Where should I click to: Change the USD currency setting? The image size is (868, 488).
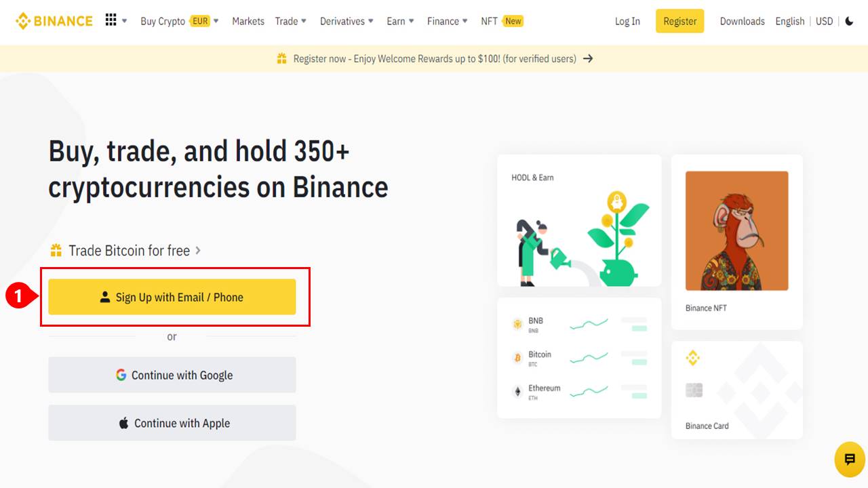(x=824, y=21)
